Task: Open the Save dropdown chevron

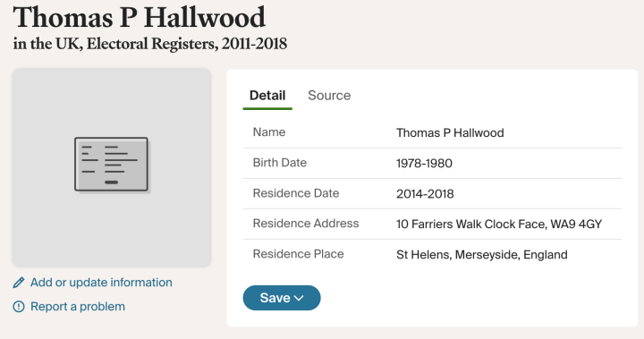Action: coord(300,298)
